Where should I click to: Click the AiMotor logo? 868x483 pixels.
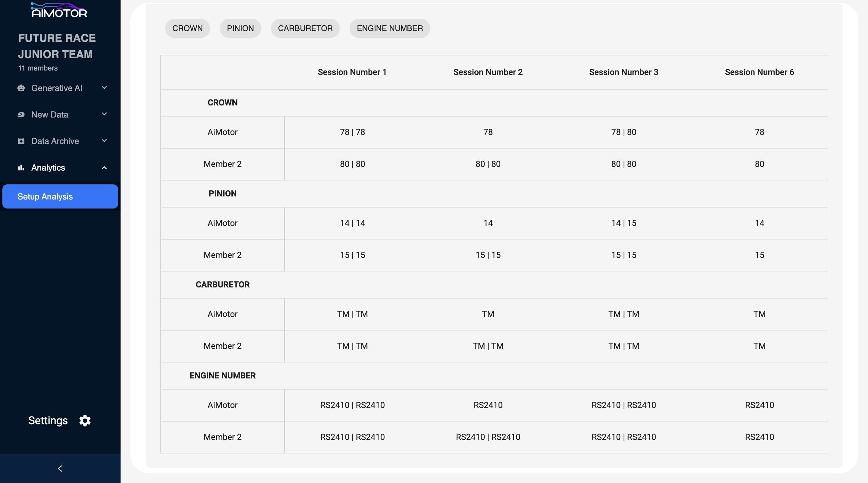coord(59,11)
